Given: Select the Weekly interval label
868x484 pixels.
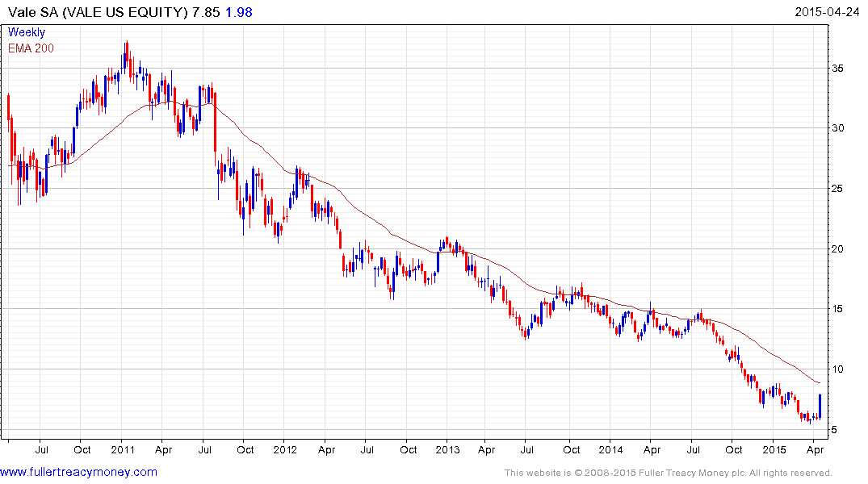Looking at the screenshot, I should (x=27, y=32).
